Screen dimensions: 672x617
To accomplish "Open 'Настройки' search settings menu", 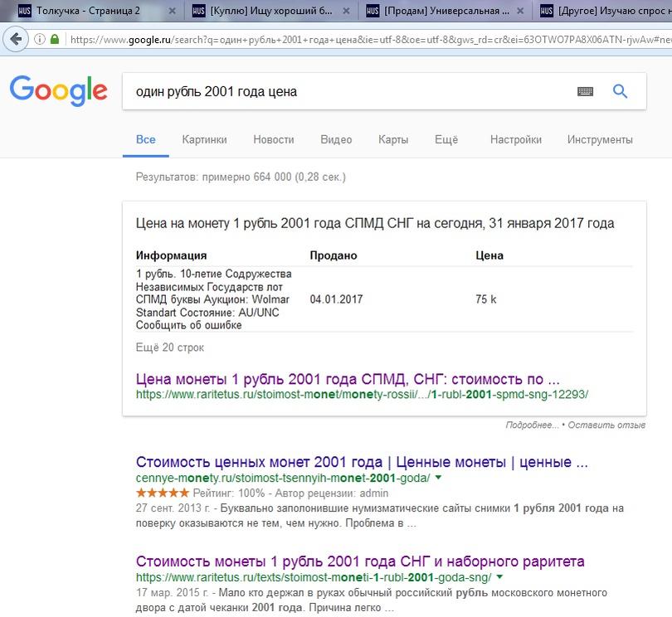I will click(x=515, y=139).
